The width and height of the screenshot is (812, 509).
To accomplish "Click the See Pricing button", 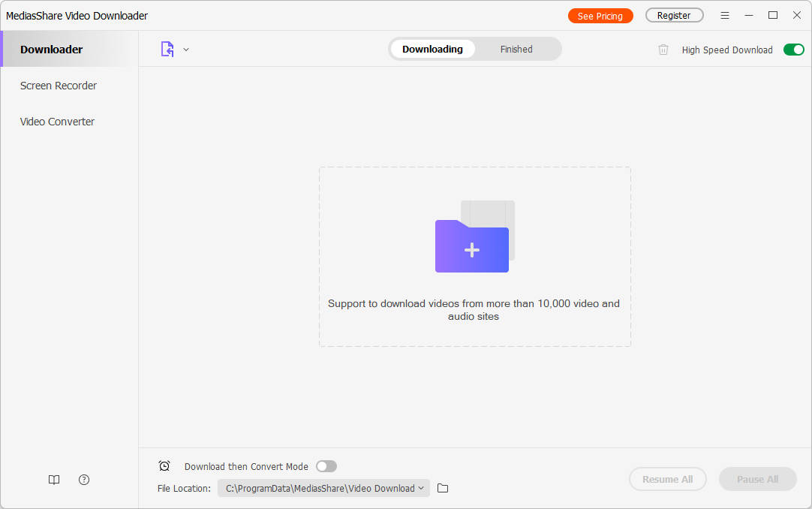I will (600, 14).
